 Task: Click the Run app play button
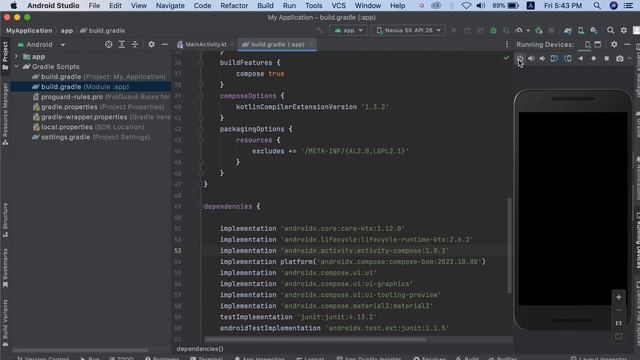(x=454, y=31)
